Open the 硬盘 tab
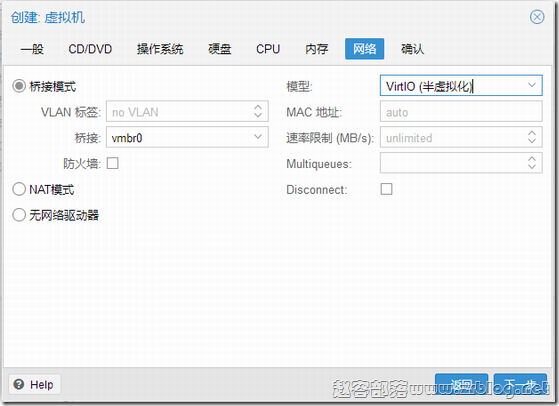 220,49
